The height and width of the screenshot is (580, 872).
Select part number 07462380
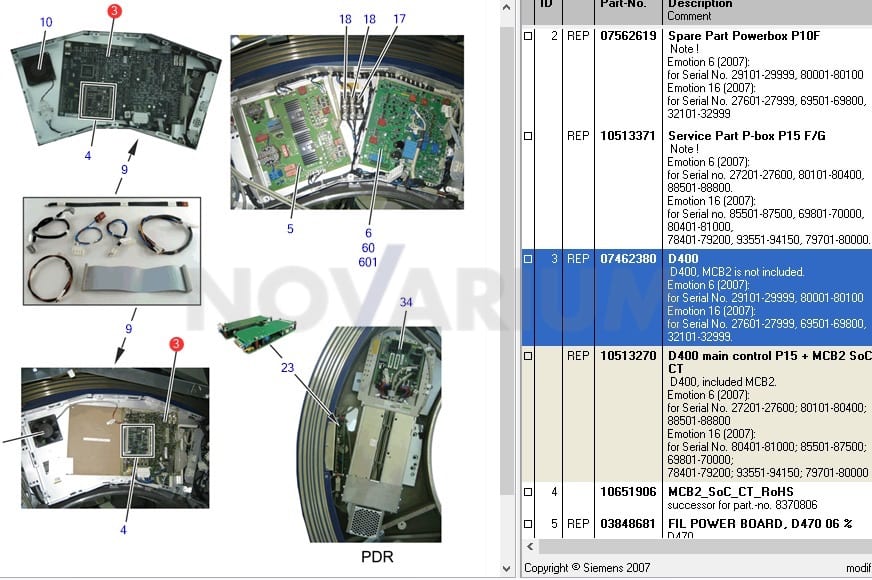(x=628, y=259)
